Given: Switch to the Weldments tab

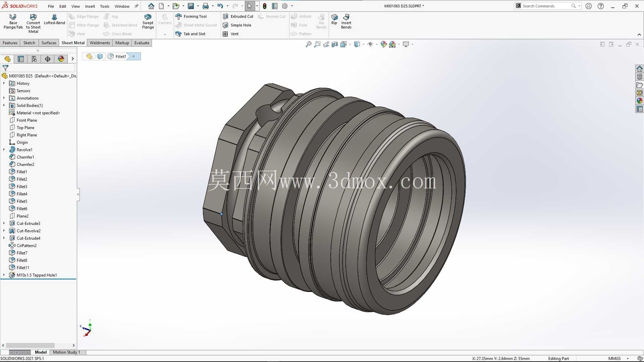Looking at the screenshot, I should [100, 43].
